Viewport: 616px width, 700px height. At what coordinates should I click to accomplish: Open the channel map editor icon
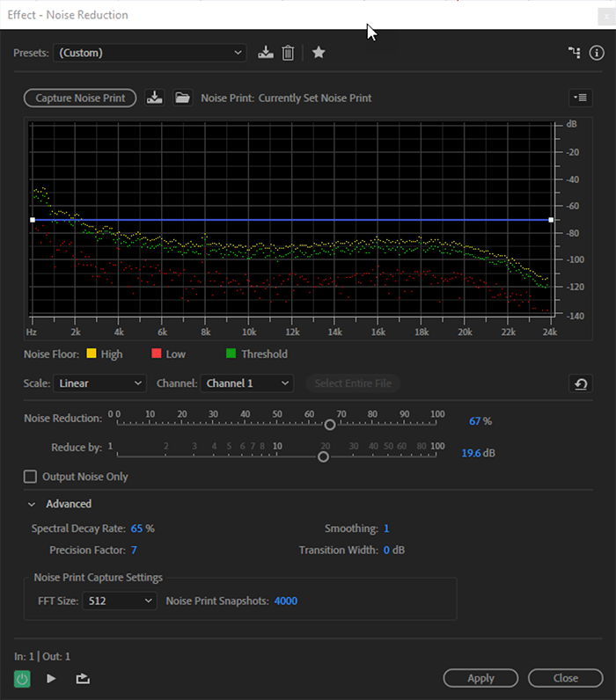(575, 53)
